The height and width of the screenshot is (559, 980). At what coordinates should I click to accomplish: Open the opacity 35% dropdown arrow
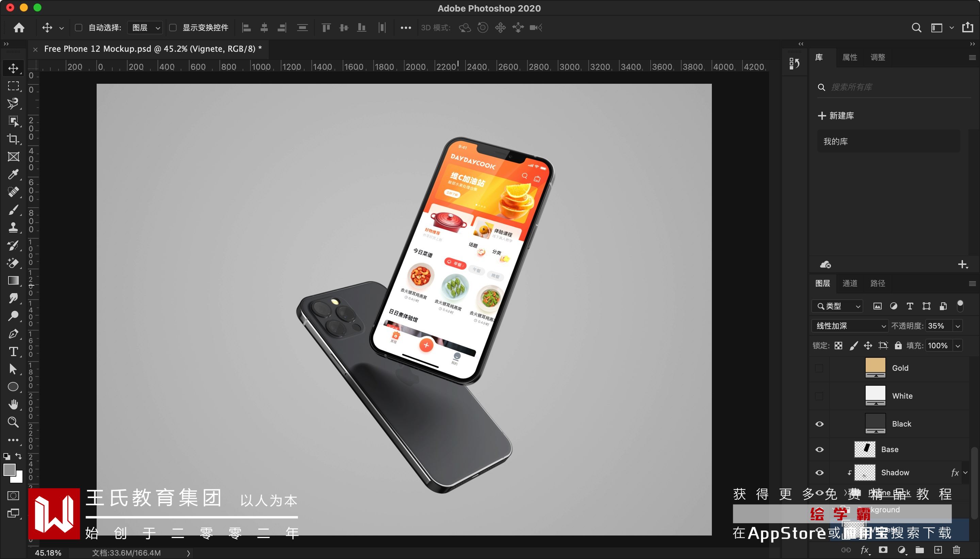click(958, 326)
